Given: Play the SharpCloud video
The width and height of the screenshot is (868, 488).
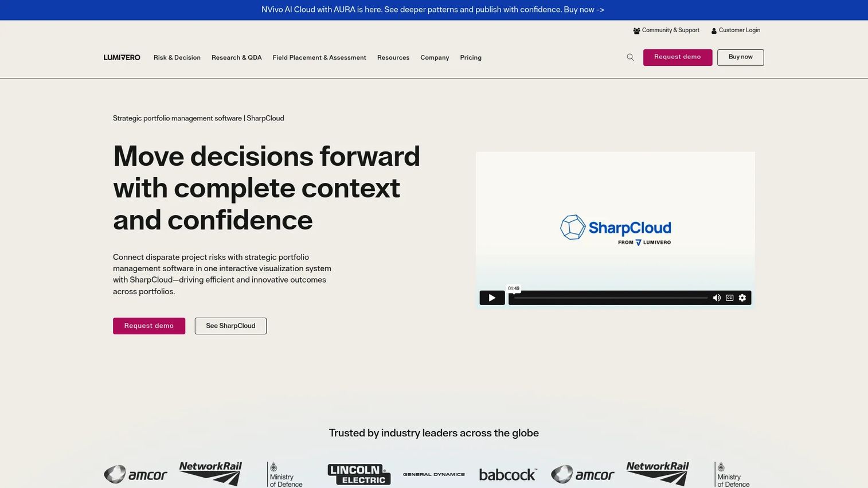Looking at the screenshot, I should click(492, 298).
